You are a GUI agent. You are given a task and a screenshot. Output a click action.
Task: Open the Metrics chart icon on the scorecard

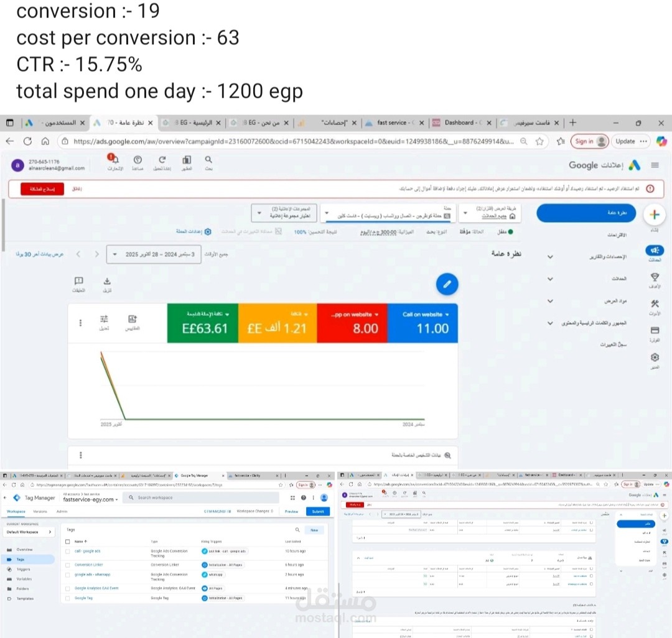pyautogui.click(x=133, y=319)
